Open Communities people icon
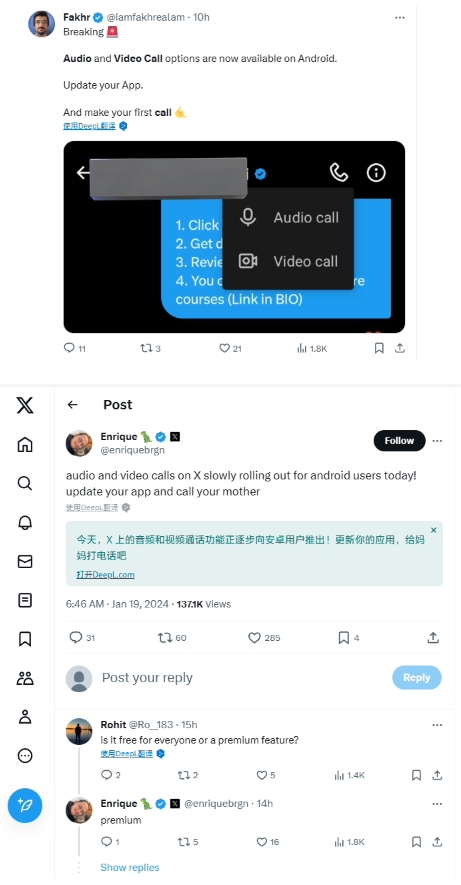 [x=25, y=678]
